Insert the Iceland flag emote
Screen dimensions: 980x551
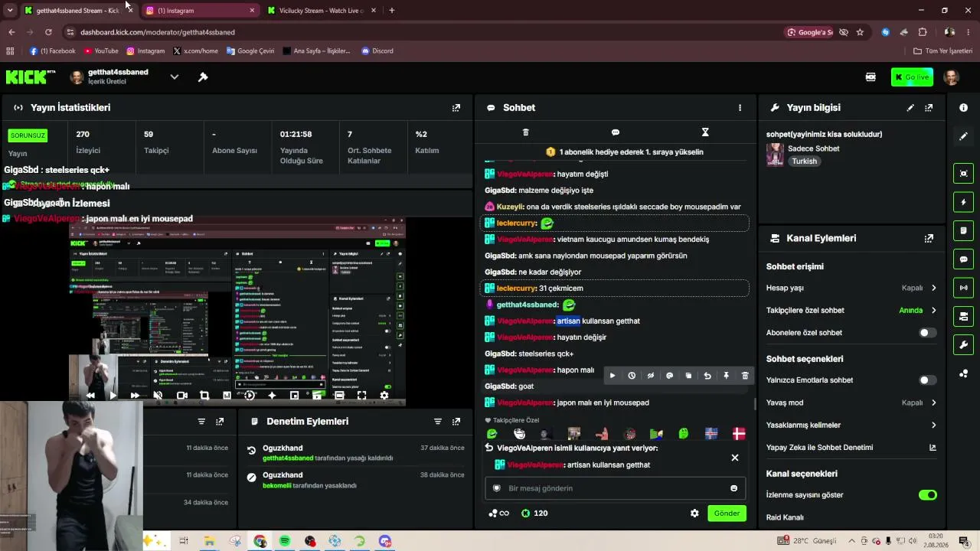click(711, 434)
